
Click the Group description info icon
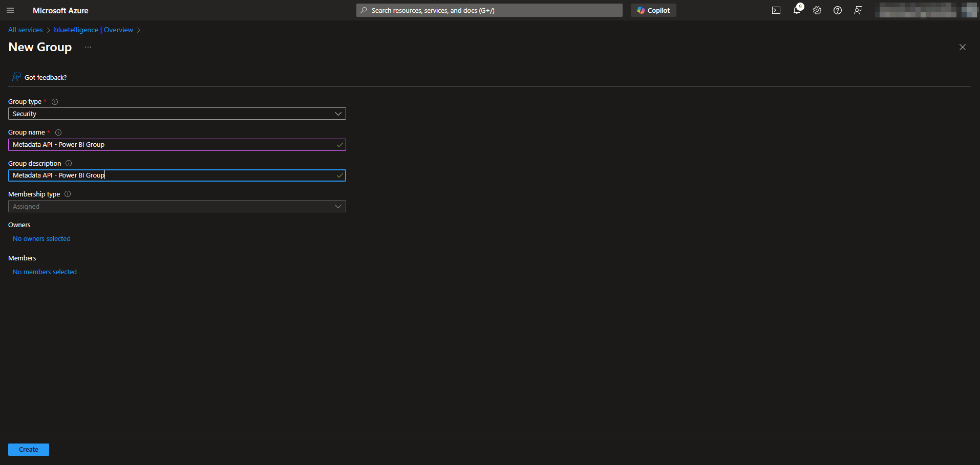tap(69, 163)
